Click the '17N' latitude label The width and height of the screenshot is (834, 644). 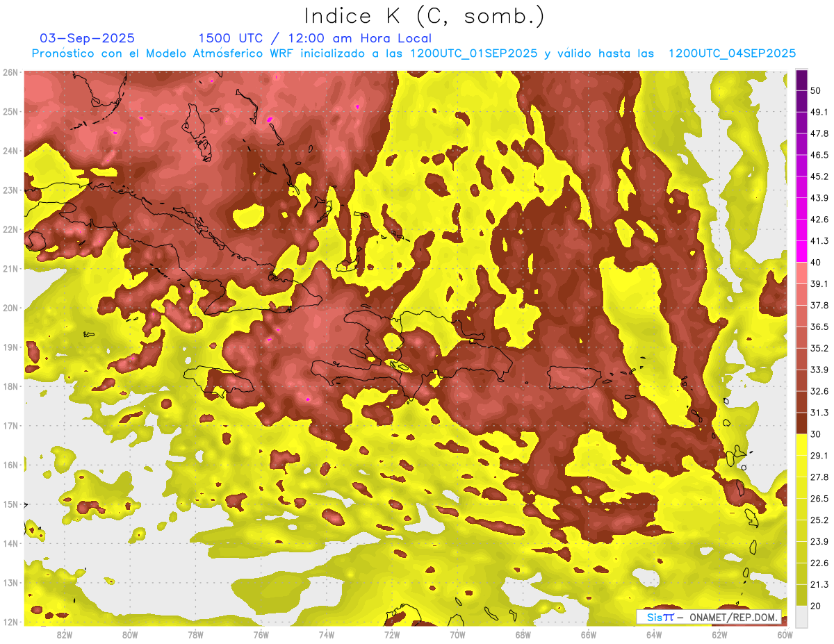(x=10, y=426)
